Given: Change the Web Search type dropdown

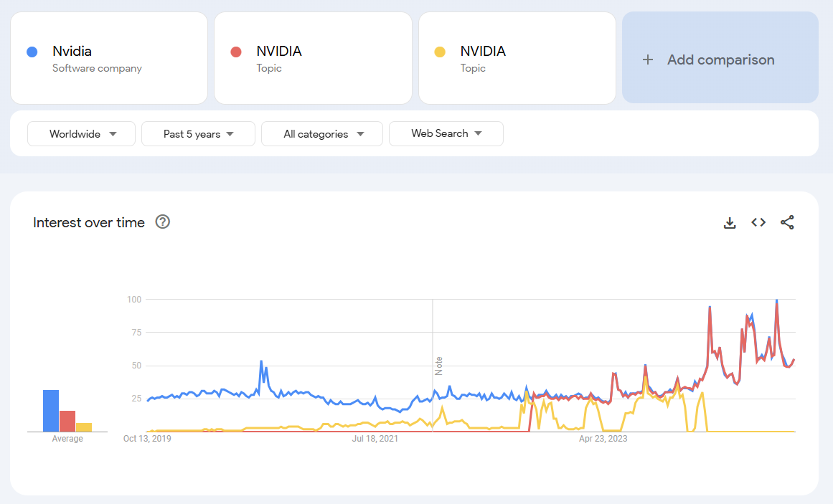Looking at the screenshot, I should tap(446, 133).
